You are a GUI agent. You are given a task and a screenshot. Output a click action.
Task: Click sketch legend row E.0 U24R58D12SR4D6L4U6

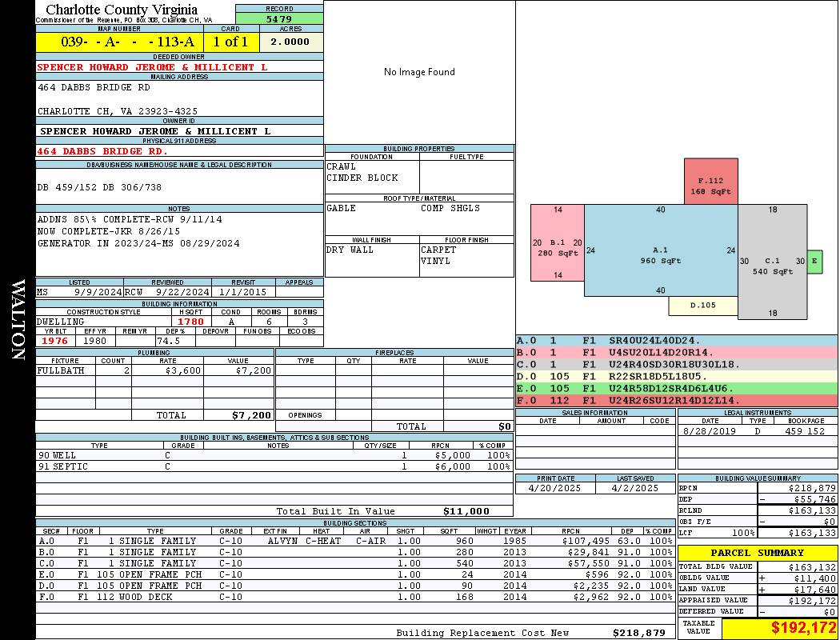(x=677, y=388)
